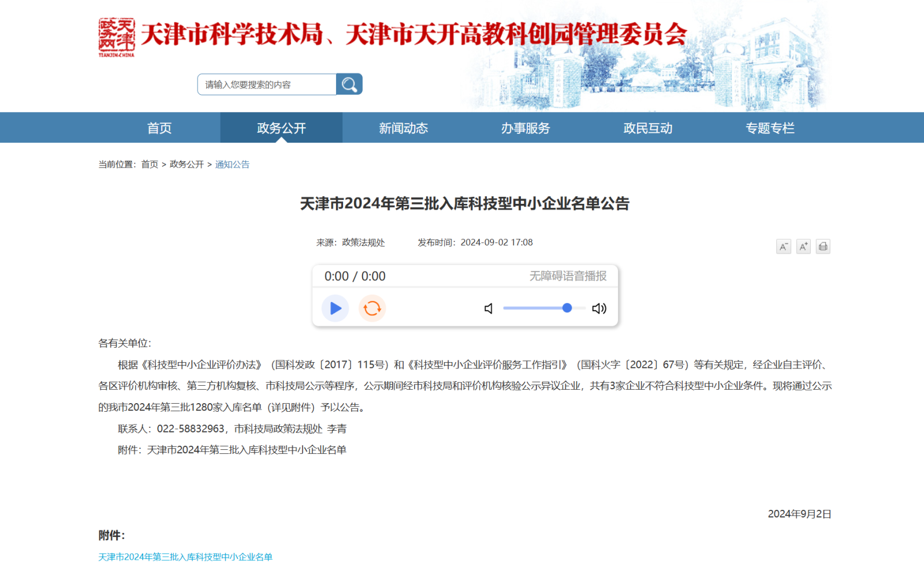Screen dimensions: 924x570
Task: Mute audio with the low-volume speaker icon
Action: pos(489,308)
